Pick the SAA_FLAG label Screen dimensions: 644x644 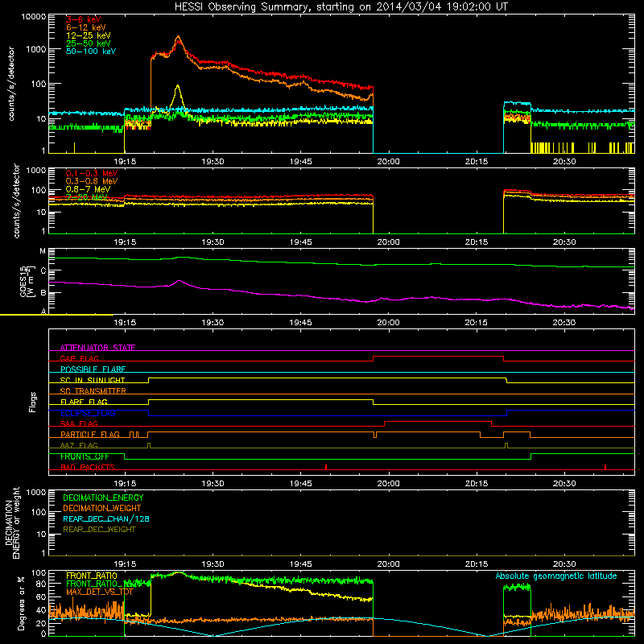pyautogui.click(x=79, y=423)
